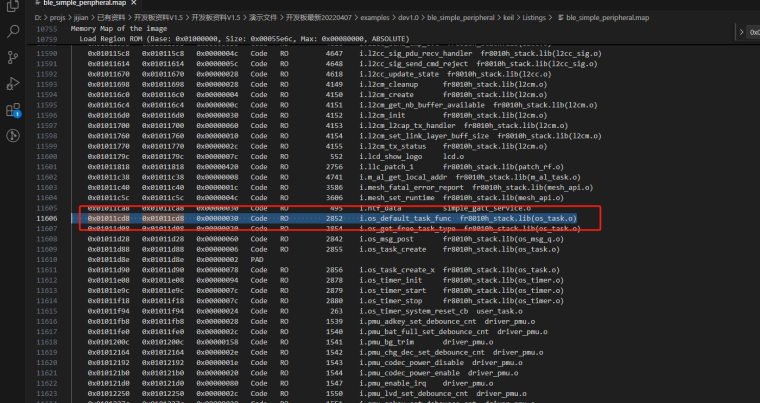
Task: Click the 'jijian' breadcrumb segment
Action: 80,17
